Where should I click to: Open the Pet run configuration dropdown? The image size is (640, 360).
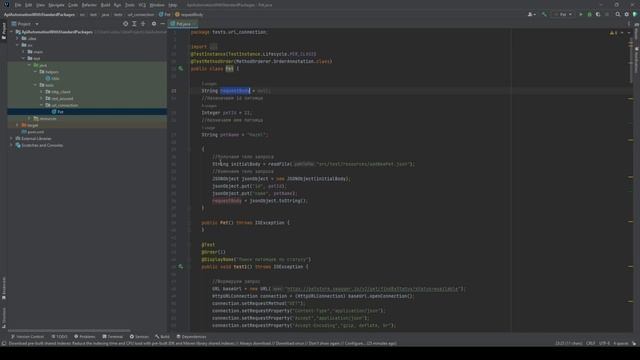[x=563, y=14]
